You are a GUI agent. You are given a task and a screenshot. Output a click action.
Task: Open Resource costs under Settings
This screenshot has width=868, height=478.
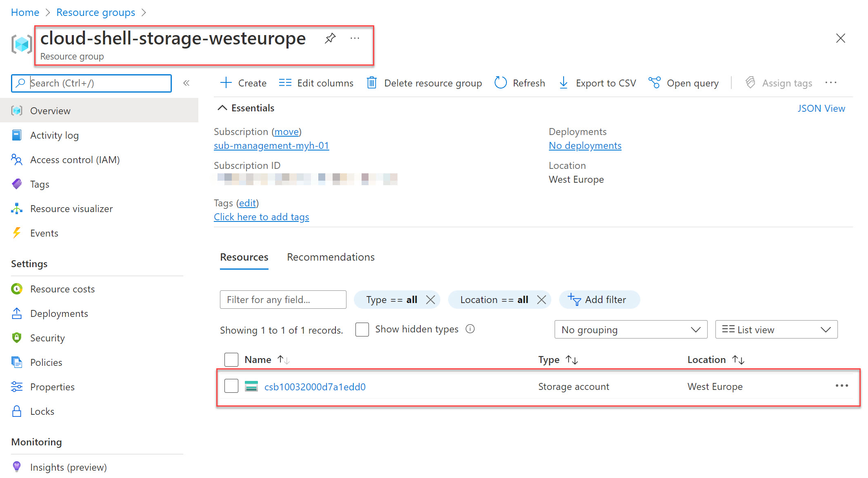62,289
